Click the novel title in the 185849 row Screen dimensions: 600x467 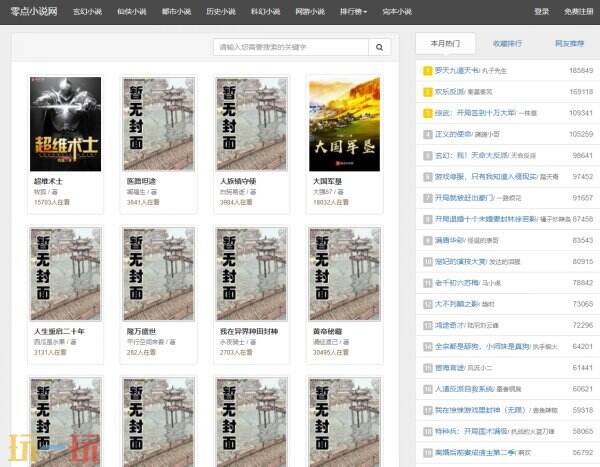457,71
